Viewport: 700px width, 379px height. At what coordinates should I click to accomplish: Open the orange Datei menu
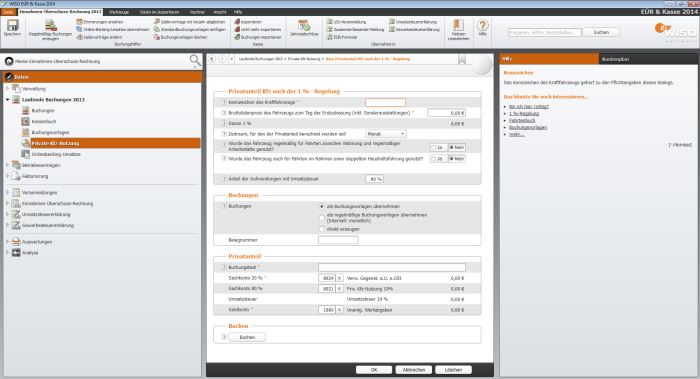click(8, 12)
